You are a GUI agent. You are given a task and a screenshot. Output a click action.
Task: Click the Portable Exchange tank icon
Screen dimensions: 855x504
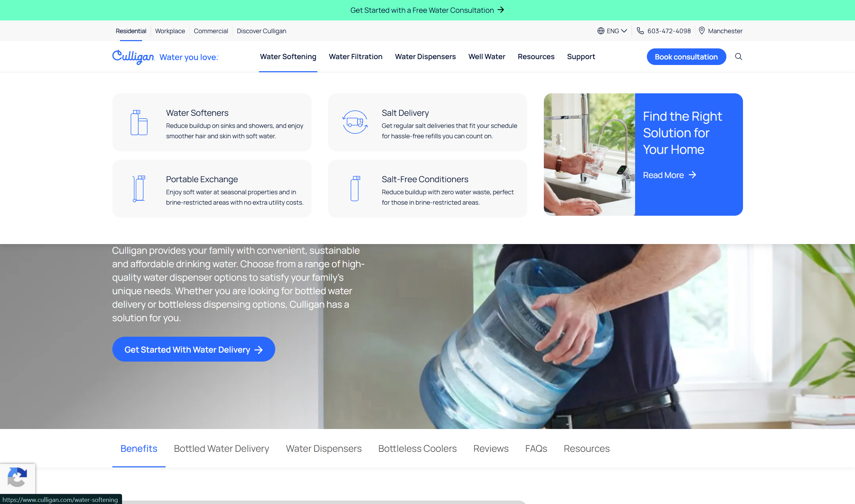point(139,189)
